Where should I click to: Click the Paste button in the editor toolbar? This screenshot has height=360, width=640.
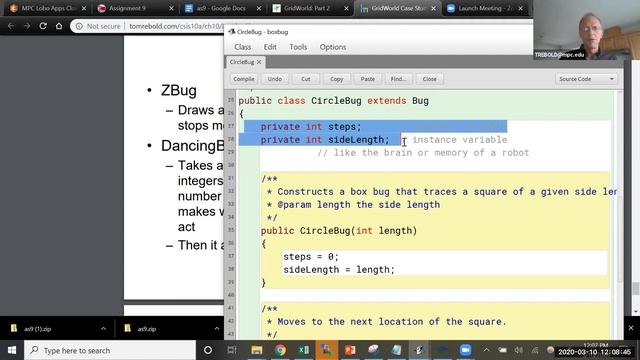[367, 79]
